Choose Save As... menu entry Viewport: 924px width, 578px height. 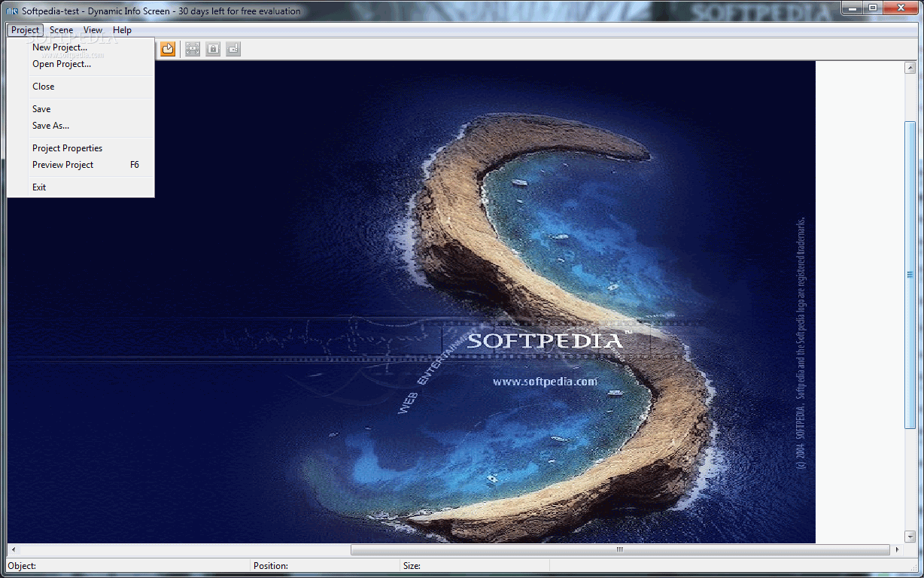point(81,126)
